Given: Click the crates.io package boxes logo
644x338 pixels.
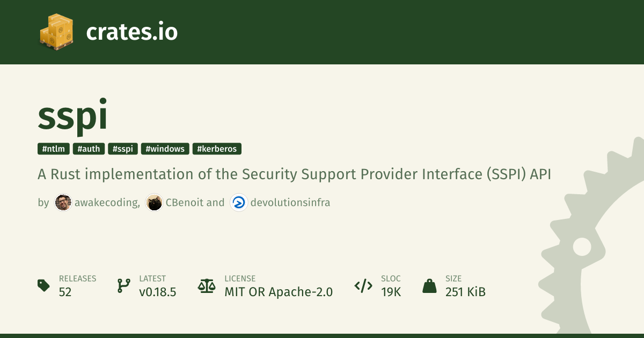Looking at the screenshot, I should [x=56, y=32].
